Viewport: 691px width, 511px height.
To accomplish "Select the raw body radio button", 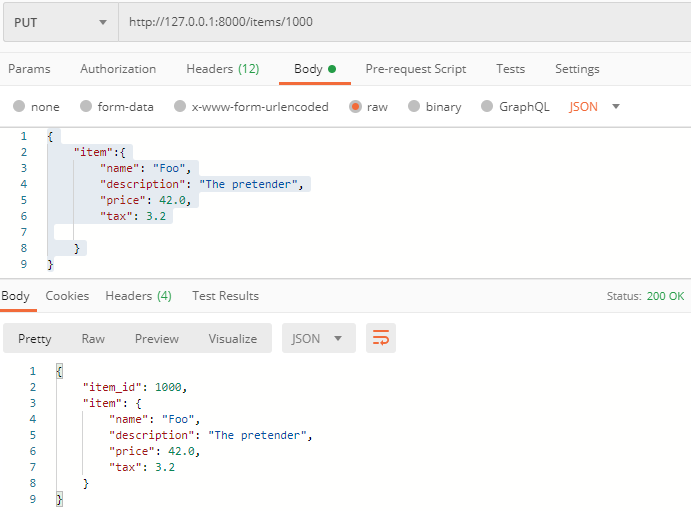I will tap(355, 107).
